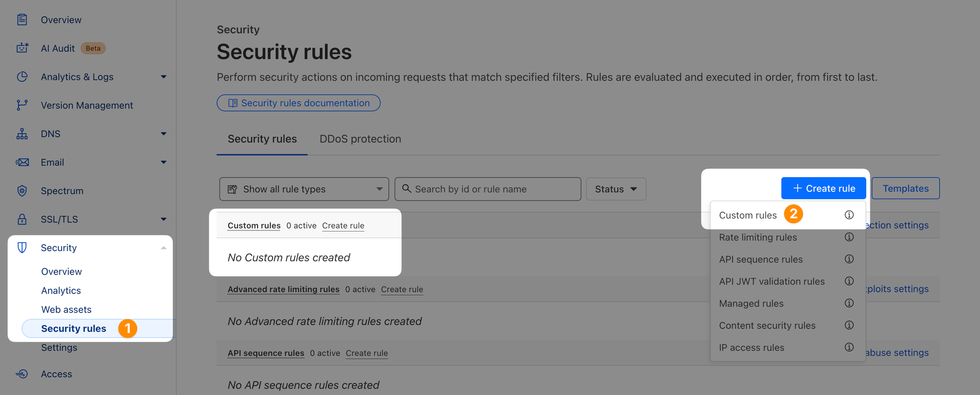Click the Access arrow icon in sidebar
This screenshot has width=980, height=395.
[x=22, y=373]
